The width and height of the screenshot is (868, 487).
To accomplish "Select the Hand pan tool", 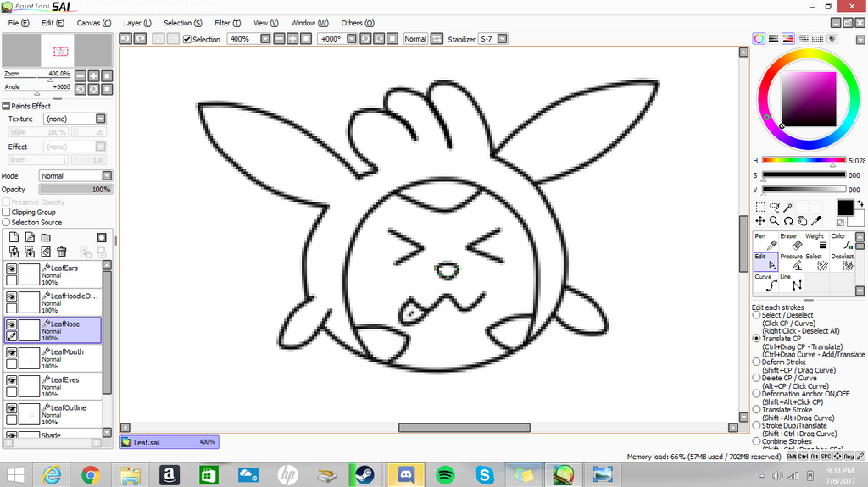I will (802, 221).
